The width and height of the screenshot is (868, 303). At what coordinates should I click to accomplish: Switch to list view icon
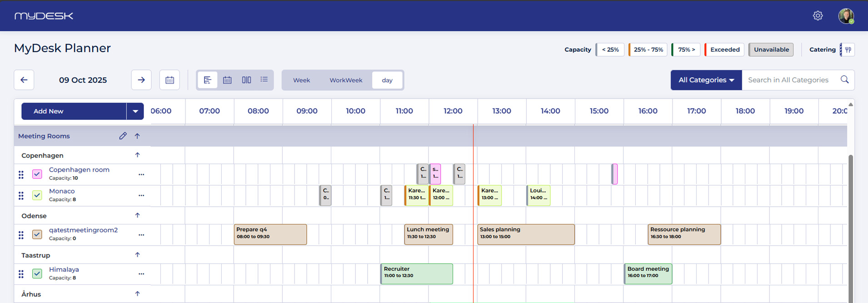pos(264,79)
